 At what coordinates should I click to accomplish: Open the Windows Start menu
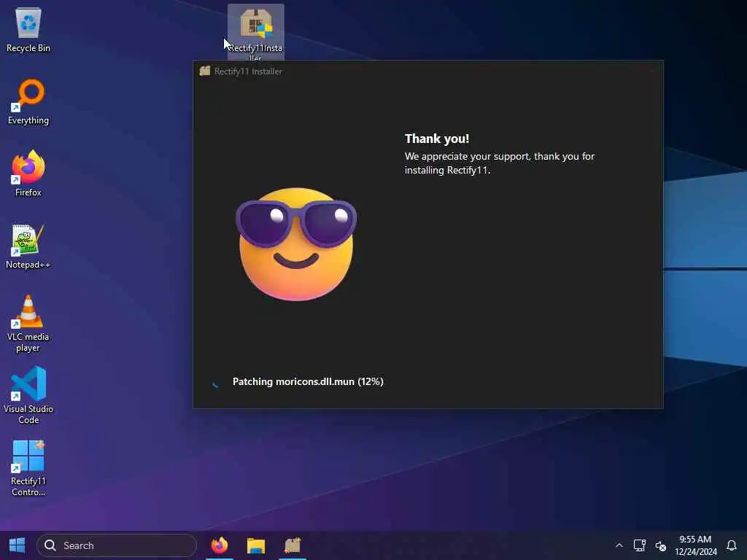18,545
